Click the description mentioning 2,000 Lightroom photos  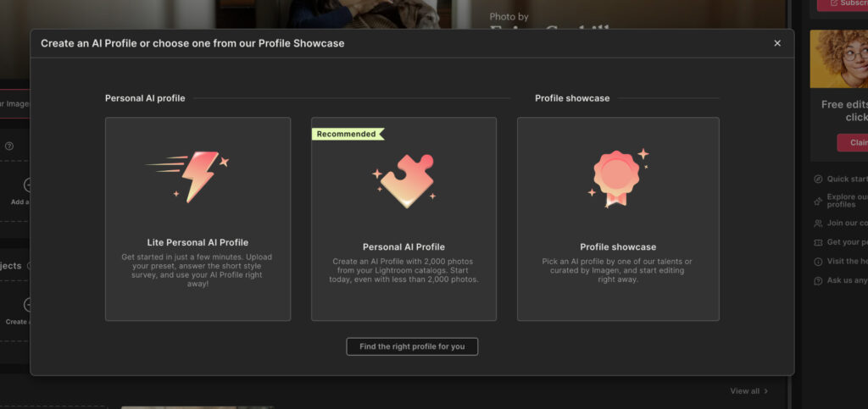coord(403,270)
